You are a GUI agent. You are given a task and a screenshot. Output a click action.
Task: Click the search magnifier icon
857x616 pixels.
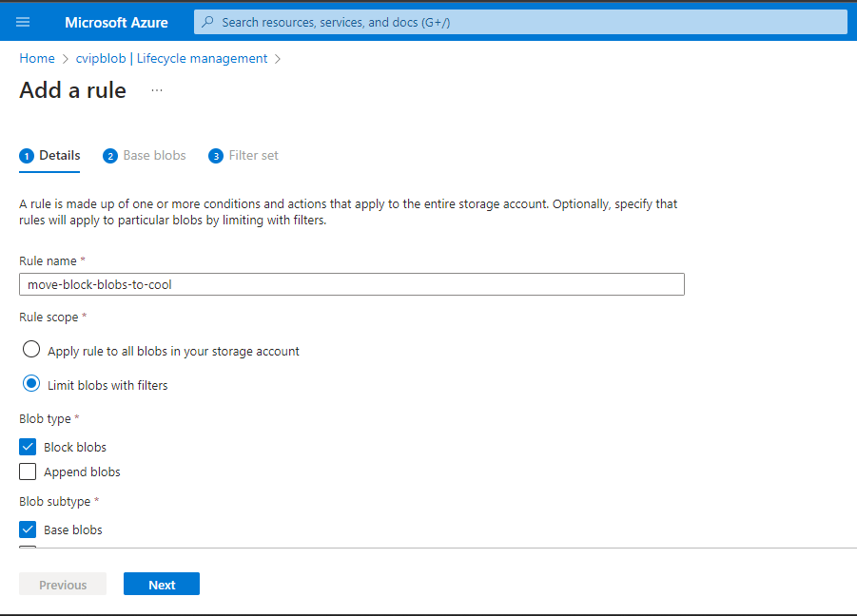(x=207, y=22)
